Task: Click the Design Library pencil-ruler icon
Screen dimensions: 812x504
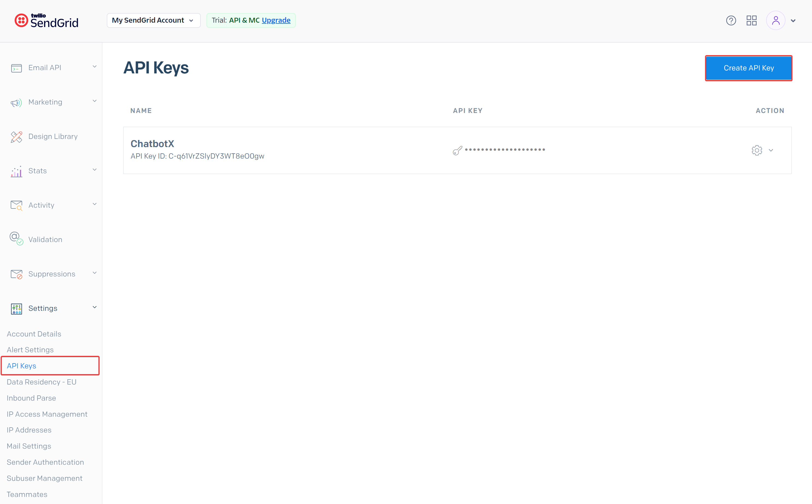Action: tap(16, 137)
